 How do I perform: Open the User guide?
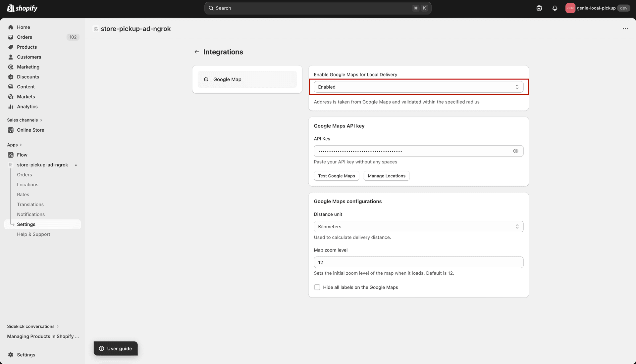115,348
